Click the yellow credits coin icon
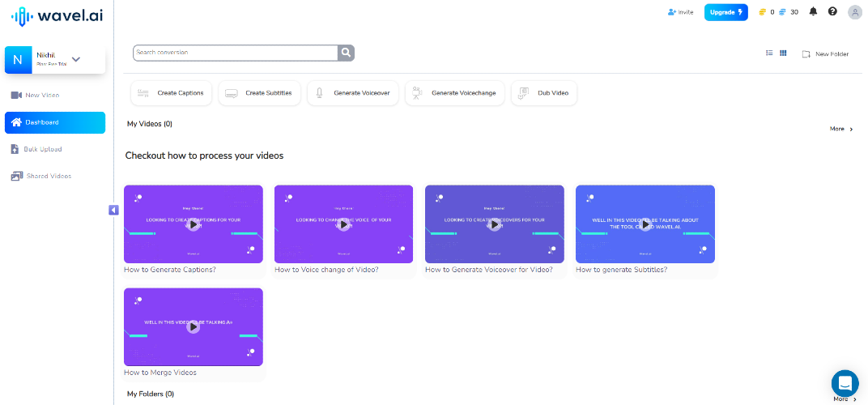 tap(763, 11)
